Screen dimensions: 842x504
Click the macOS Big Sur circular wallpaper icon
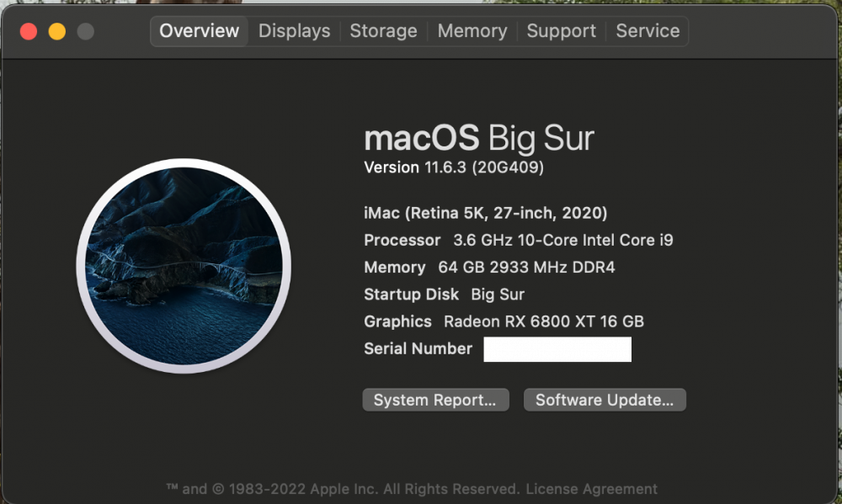[184, 266]
